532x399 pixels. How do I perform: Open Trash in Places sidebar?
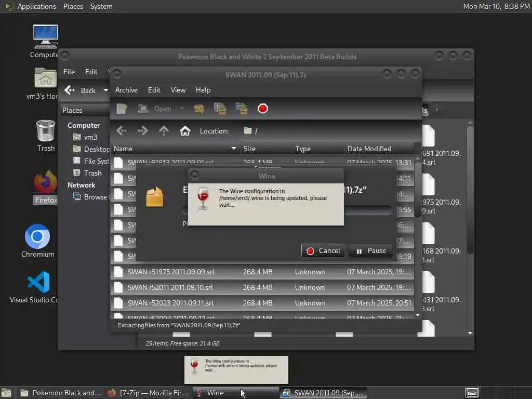pos(87,173)
